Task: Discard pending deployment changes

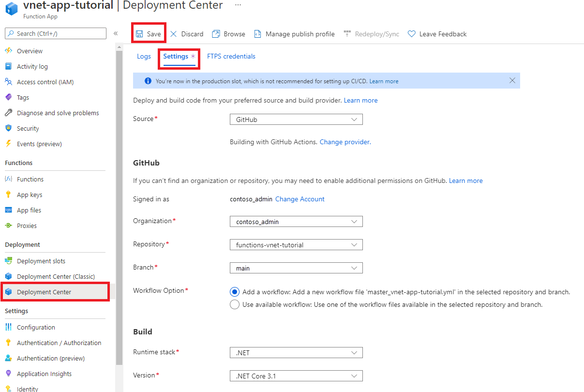Action: click(186, 33)
